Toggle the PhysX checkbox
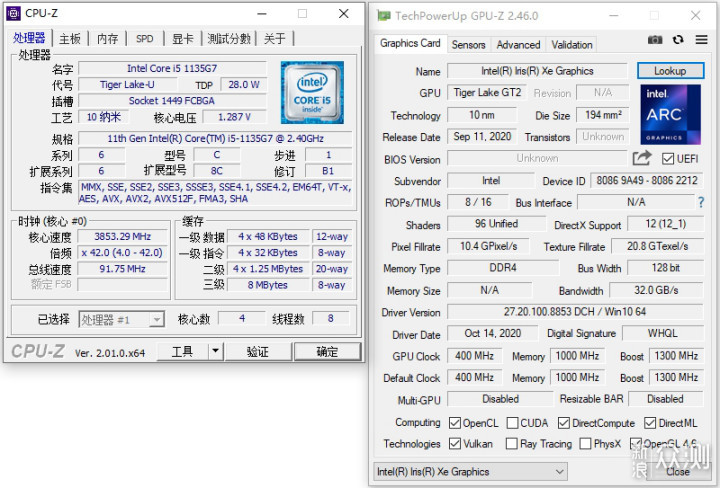 [x=585, y=443]
